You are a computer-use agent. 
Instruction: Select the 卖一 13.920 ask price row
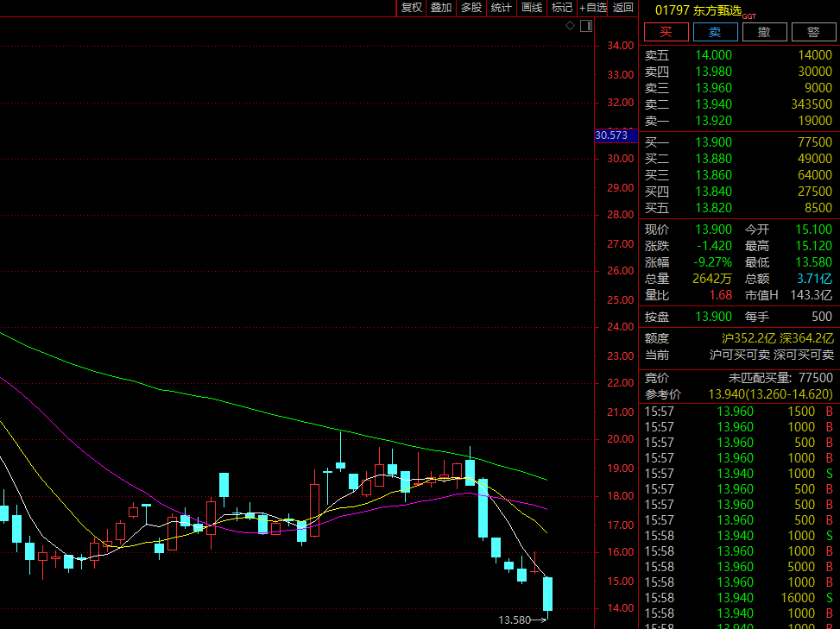pyautogui.click(x=738, y=121)
